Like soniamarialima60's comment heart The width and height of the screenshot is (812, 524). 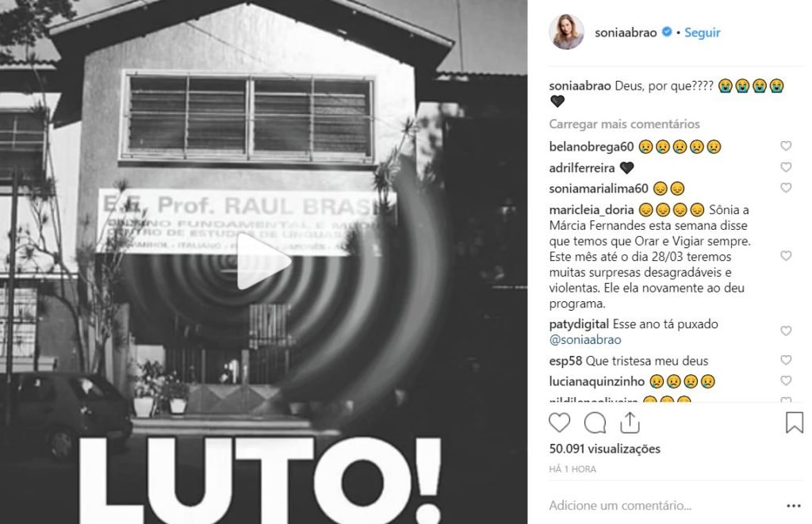pyautogui.click(x=786, y=188)
